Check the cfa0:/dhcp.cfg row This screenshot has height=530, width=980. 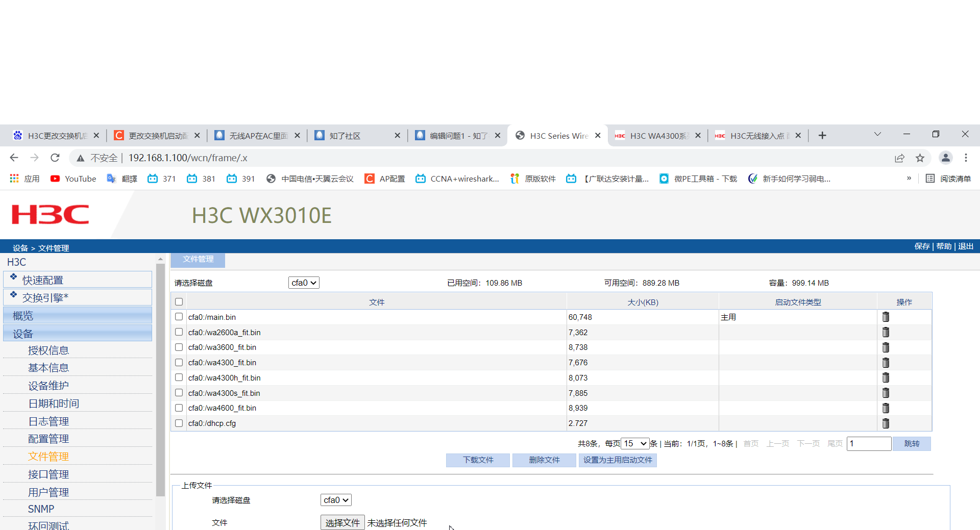point(179,423)
